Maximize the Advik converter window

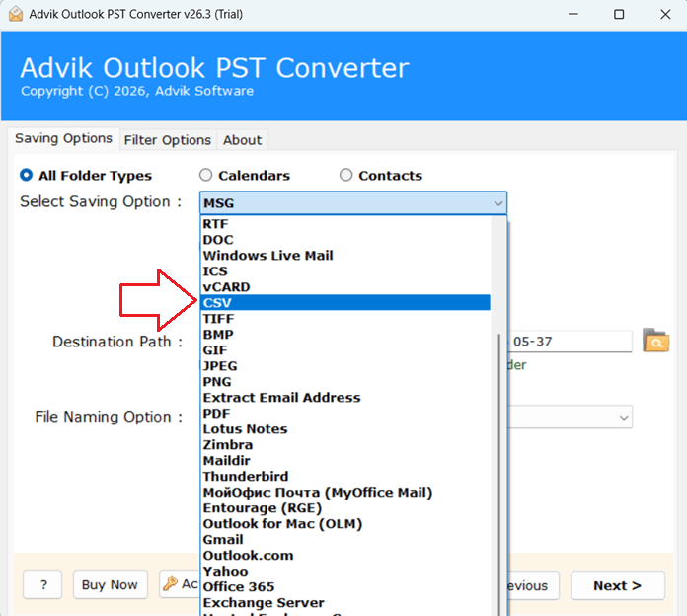[619, 14]
